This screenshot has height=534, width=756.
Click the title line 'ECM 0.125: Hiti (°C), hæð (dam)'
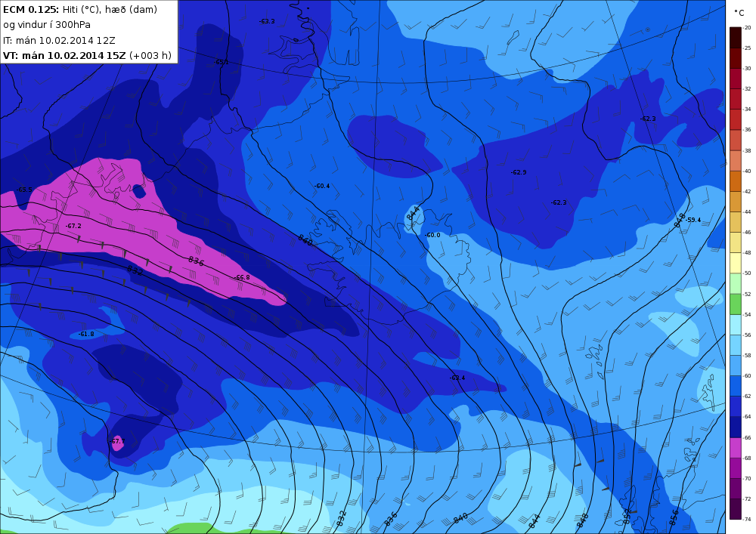[80, 9]
